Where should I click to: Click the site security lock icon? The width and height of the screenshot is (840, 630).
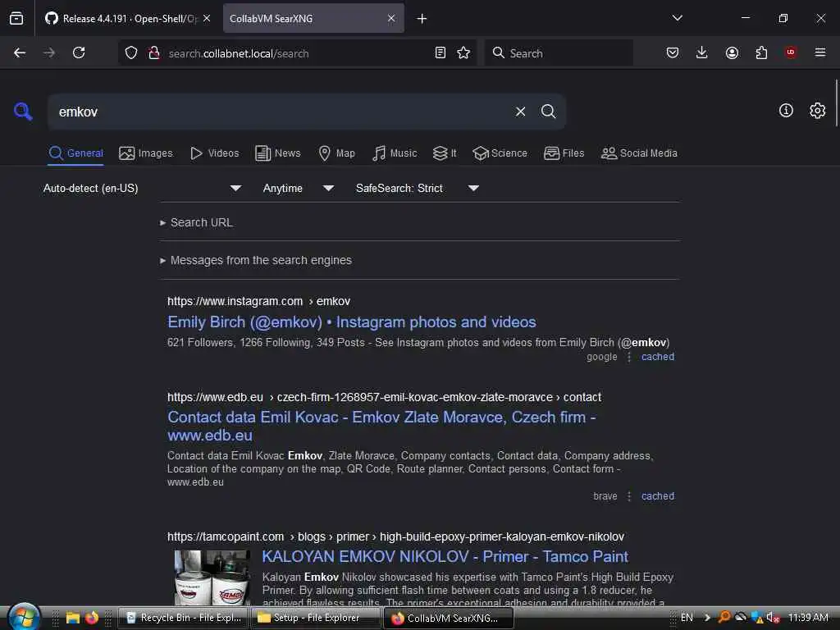click(153, 53)
